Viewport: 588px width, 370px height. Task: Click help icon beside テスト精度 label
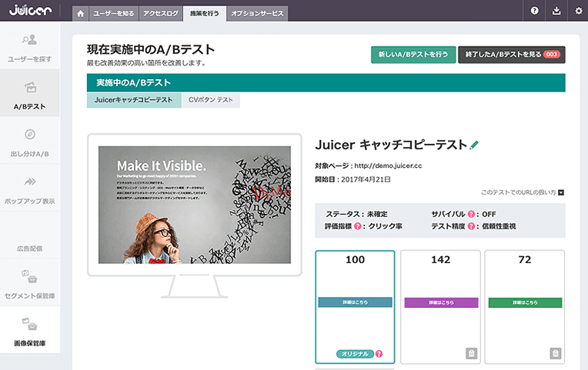click(471, 227)
